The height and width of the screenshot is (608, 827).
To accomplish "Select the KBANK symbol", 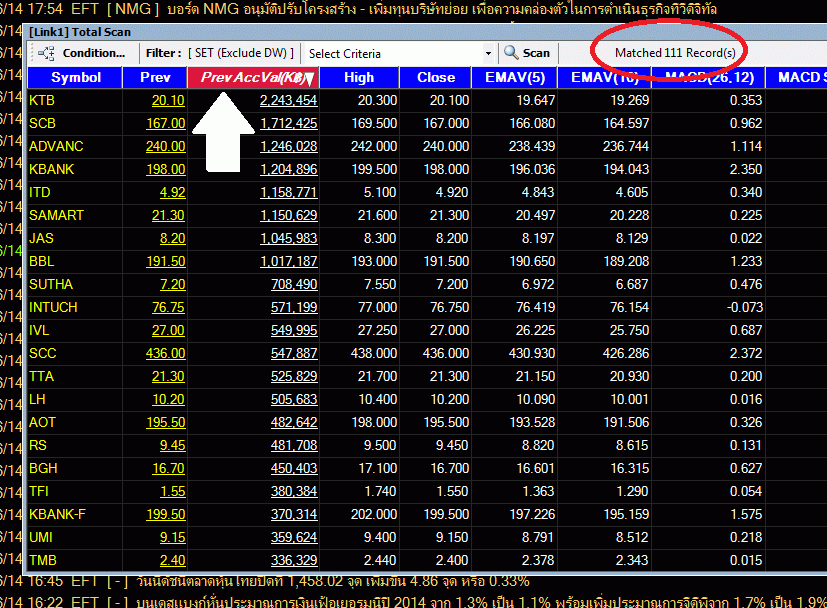I will coord(51,169).
